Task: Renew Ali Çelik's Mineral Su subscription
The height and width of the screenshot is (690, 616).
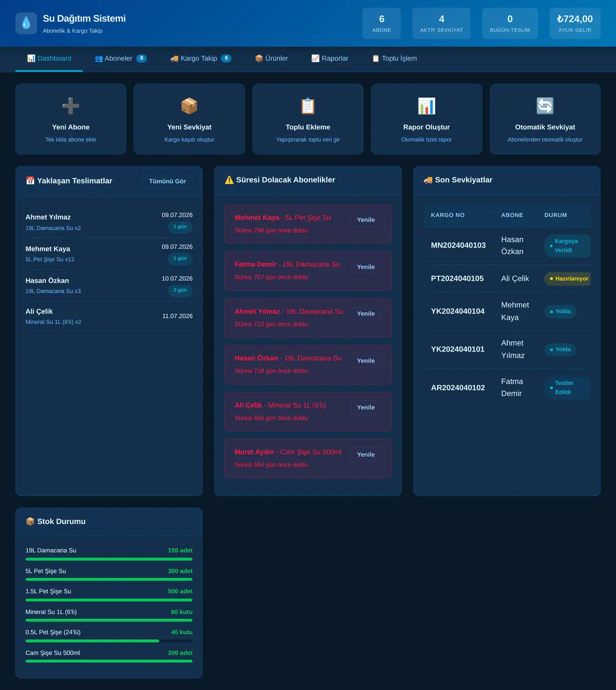Action: point(366,408)
